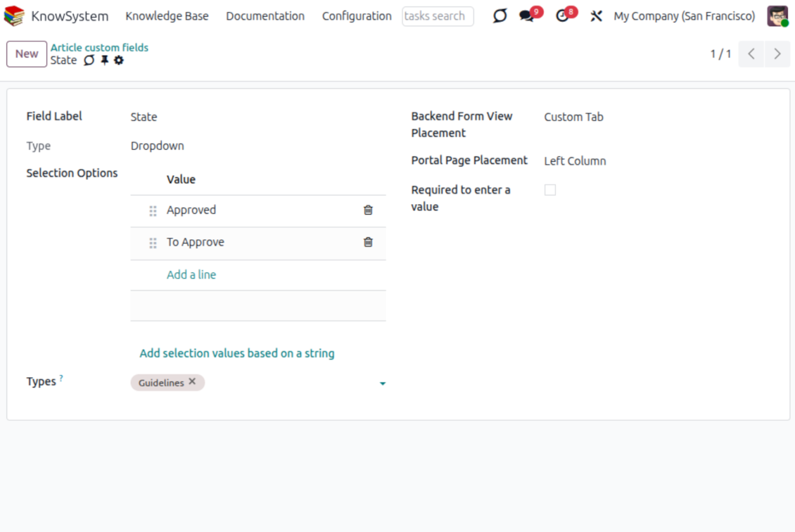Click the gear actions icon beside State
Image resolution: width=795 pixels, height=532 pixels.
tap(119, 61)
